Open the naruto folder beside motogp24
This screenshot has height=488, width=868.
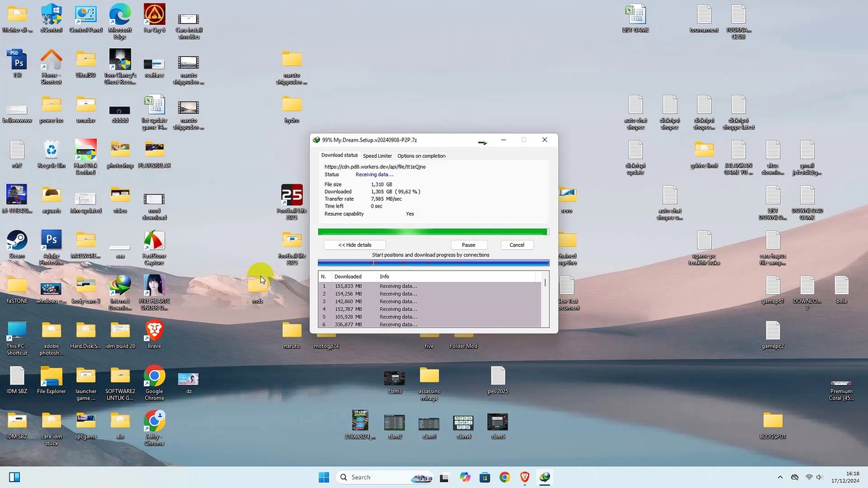click(292, 334)
